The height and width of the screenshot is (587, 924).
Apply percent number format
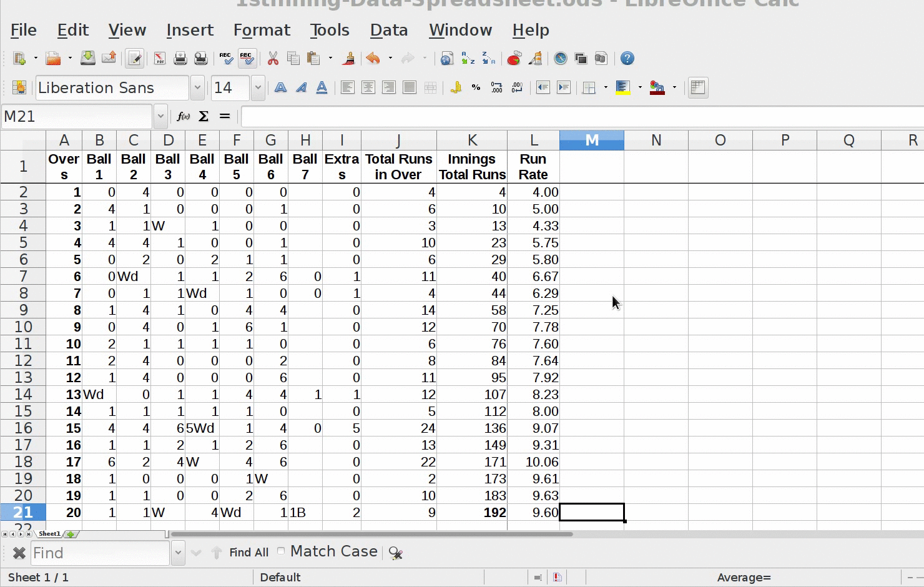[x=476, y=88]
